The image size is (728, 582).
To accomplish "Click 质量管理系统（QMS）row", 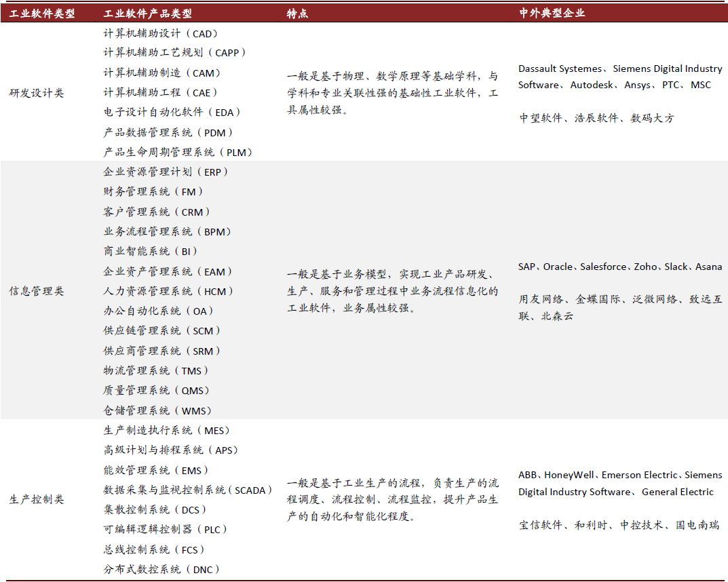I will click(x=156, y=390).
